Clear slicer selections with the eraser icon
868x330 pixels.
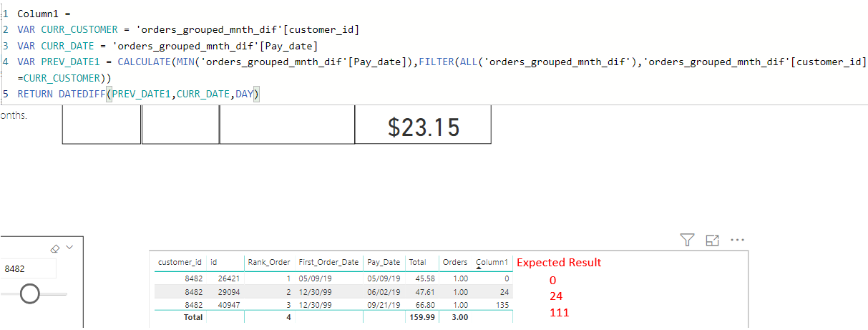54,248
